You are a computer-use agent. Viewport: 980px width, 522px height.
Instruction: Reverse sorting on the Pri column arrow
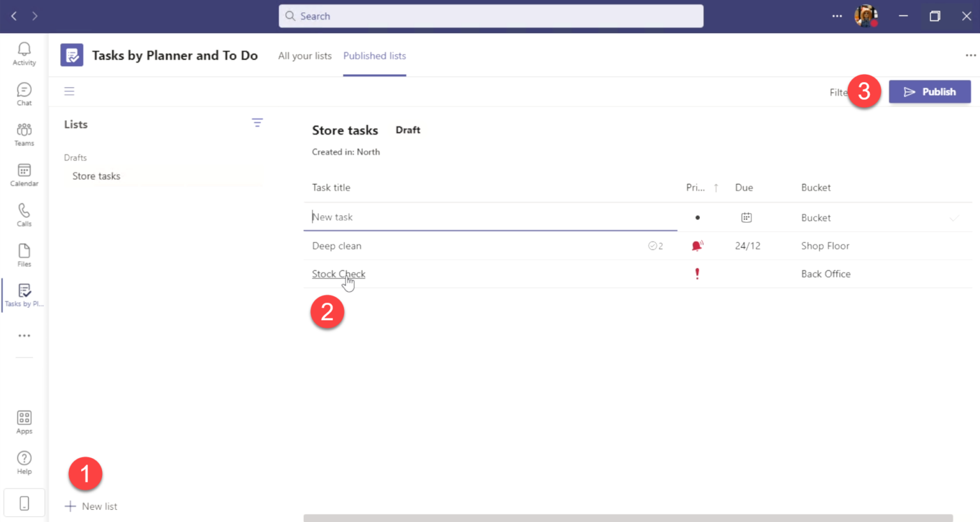(x=715, y=187)
